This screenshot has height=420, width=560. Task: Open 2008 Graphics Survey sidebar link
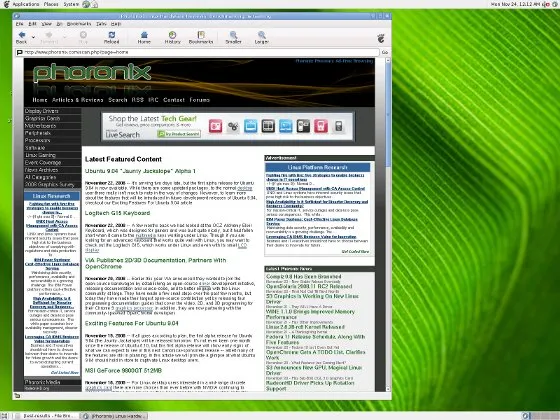click(x=52, y=185)
